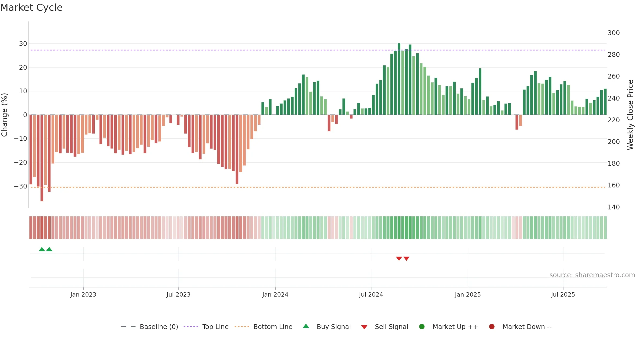Screen dimensions: 644x362
Task: Click the green Buy Signal triangle in legend
Action: (x=306, y=326)
